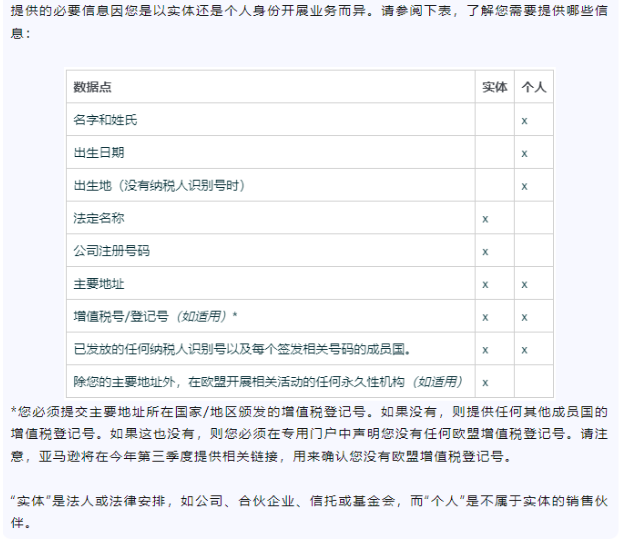Click the '个人' column header
Viewport: 619px width, 543px height.
(x=533, y=87)
